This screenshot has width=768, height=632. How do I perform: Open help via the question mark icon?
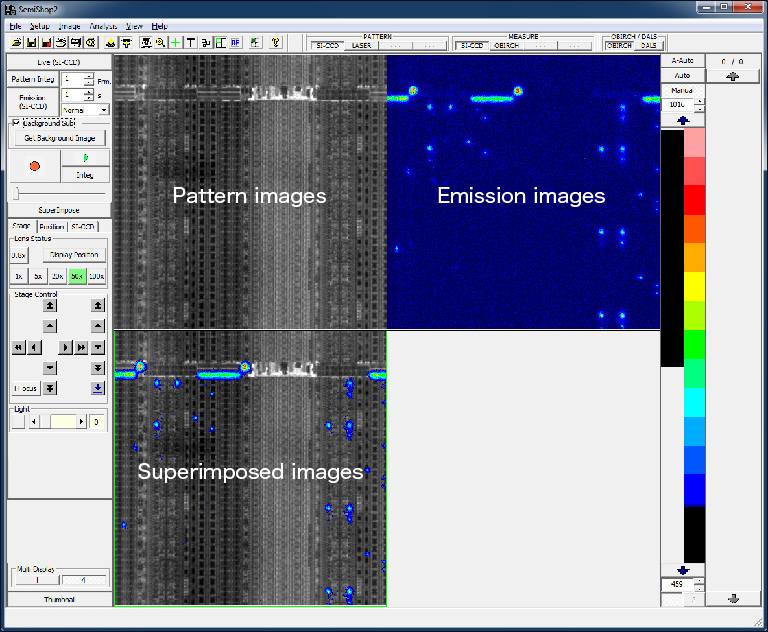coord(275,43)
